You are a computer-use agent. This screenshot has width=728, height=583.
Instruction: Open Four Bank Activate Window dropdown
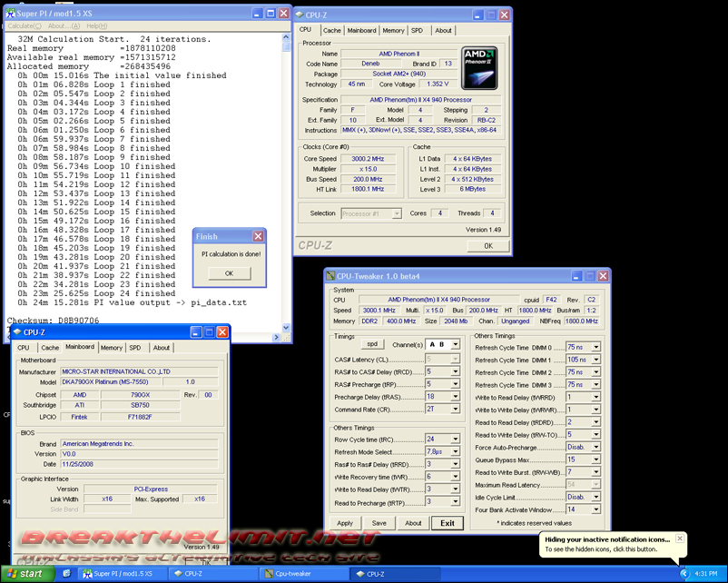click(x=596, y=510)
